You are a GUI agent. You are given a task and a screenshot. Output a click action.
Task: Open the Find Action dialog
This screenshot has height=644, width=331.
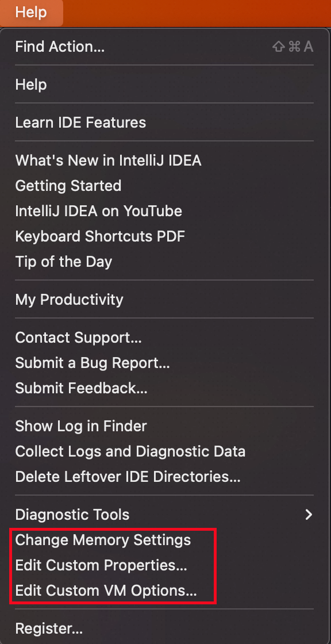[59, 47]
